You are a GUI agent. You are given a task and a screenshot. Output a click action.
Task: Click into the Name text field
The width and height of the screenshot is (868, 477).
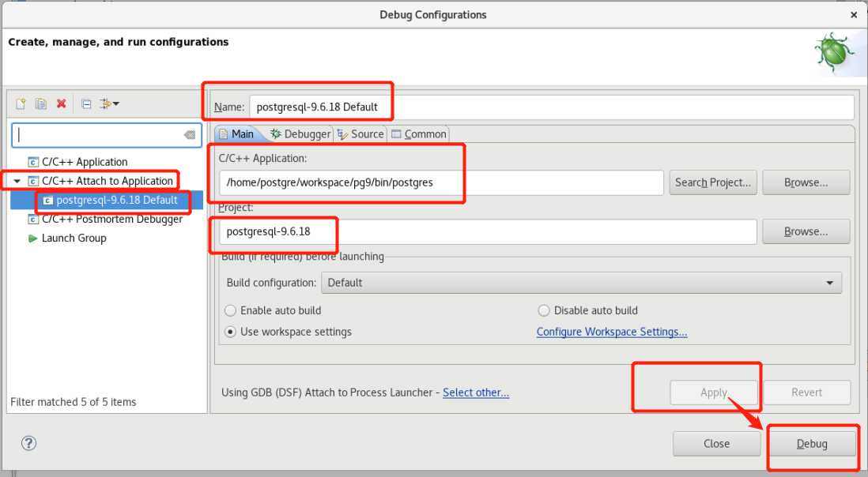pyautogui.click(x=551, y=107)
